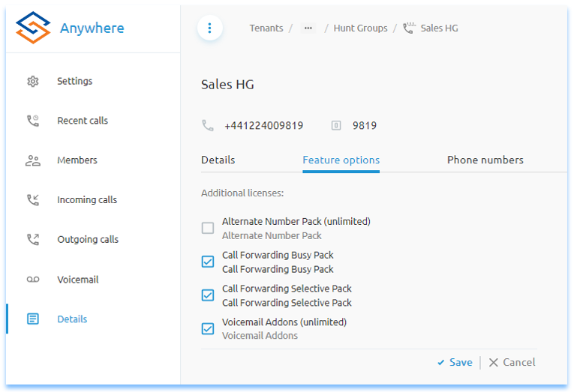This screenshot has width=574, height=392.
Task: Select the Feature options tab
Action: (341, 160)
